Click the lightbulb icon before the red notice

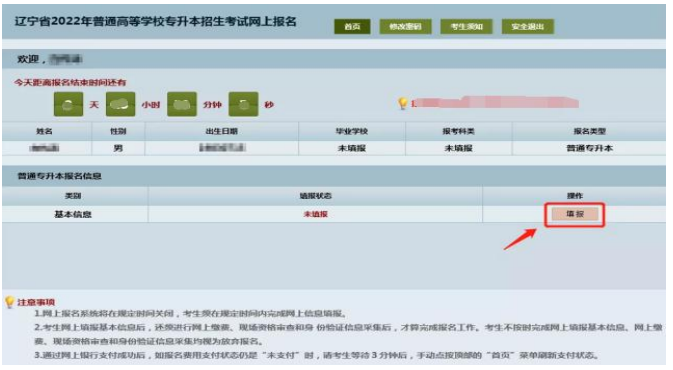coord(403,103)
